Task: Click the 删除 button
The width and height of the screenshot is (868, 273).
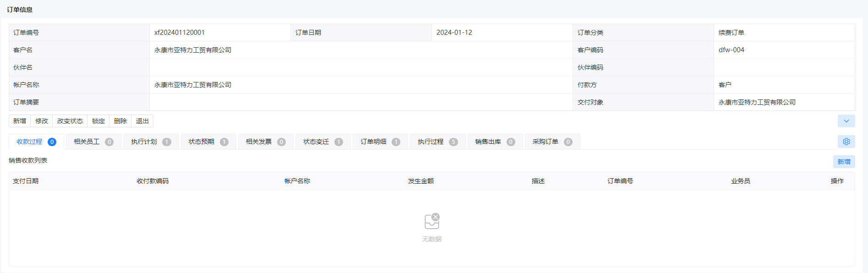Action: click(120, 121)
